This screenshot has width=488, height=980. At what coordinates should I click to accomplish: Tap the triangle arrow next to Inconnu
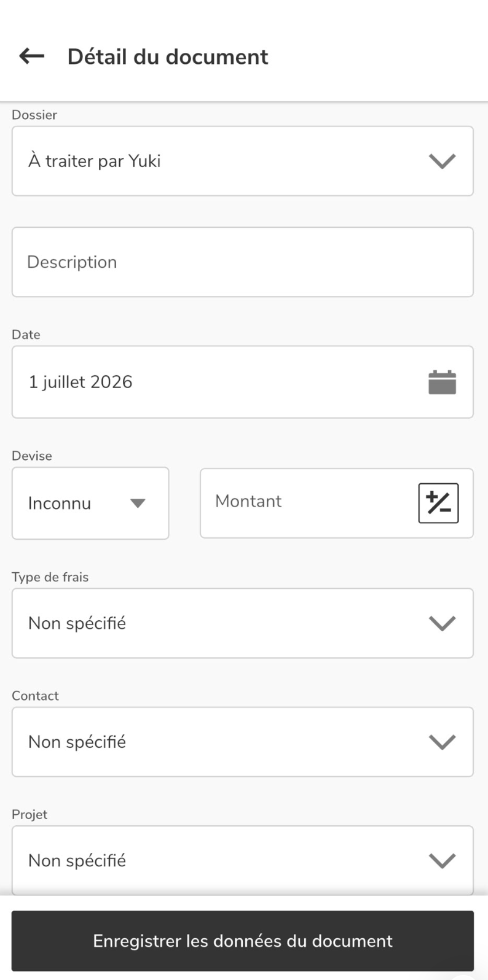tap(138, 504)
